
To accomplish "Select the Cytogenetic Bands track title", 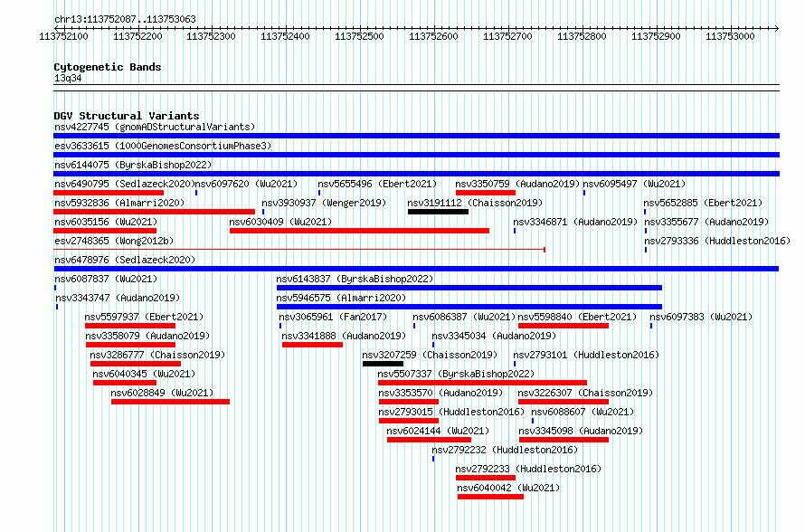I will 108,67.
